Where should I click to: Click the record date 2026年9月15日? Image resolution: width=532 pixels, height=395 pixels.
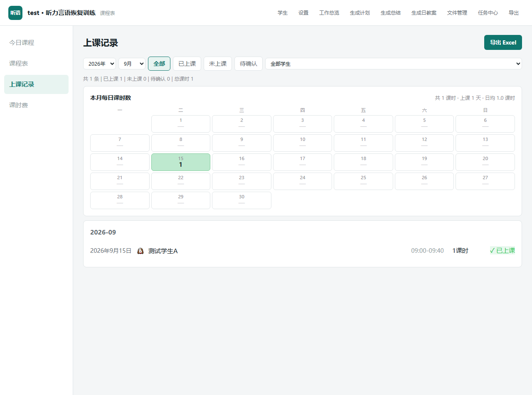(x=111, y=251)
